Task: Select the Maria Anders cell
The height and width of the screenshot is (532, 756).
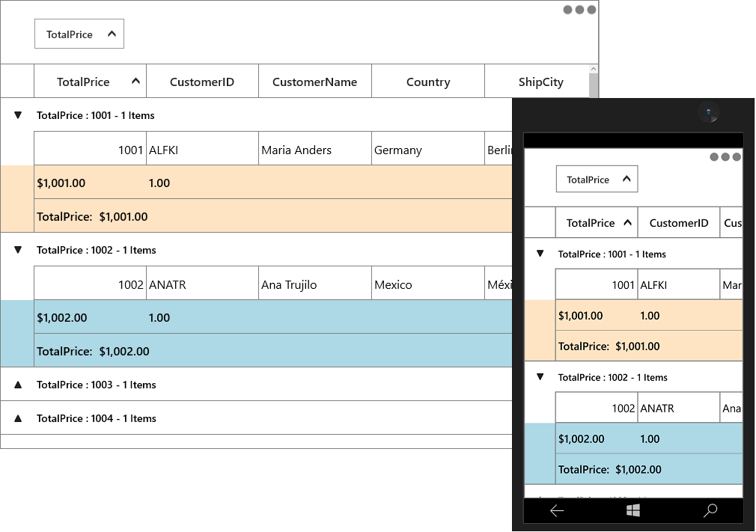Action: (x=315, y=150)
